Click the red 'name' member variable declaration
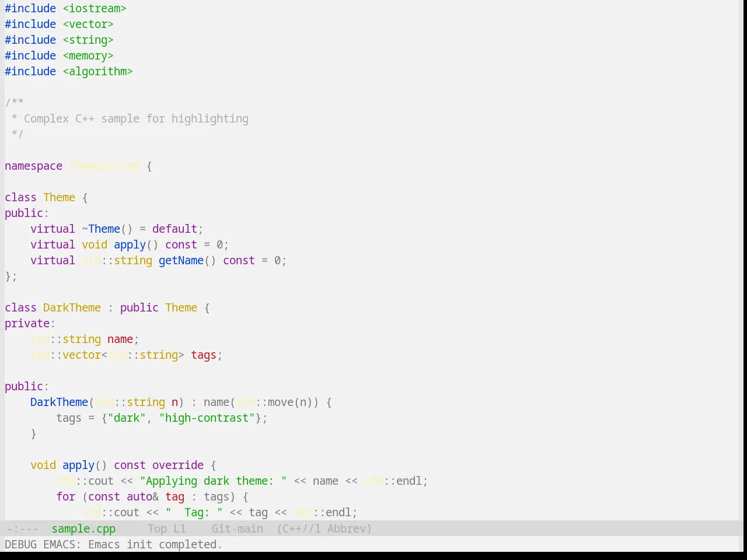This screenshot has width=747, height=560. pos(120,339)
